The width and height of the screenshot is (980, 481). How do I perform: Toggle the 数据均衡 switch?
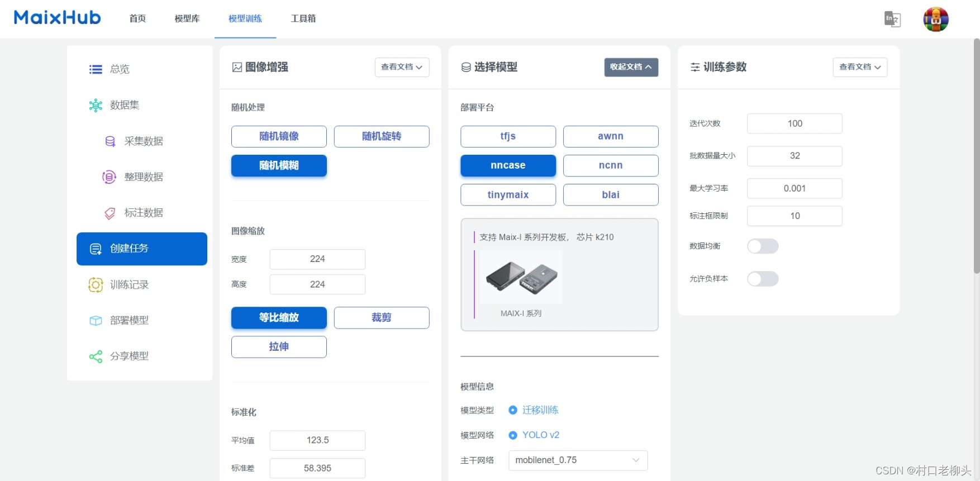[x=763, y=246]
